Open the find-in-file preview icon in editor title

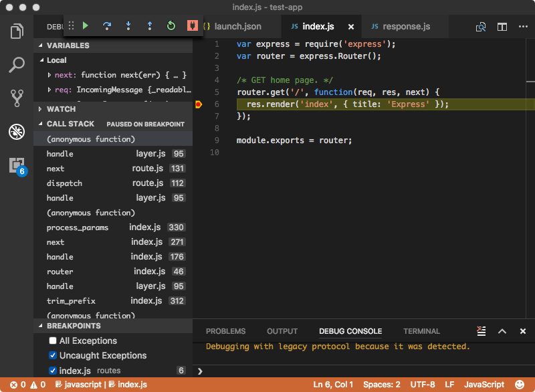coord(481,27)
